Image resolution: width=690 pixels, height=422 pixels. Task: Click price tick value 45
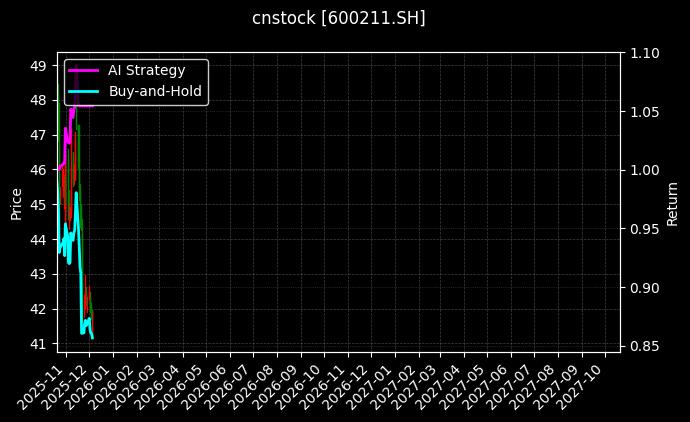(38, 205)
